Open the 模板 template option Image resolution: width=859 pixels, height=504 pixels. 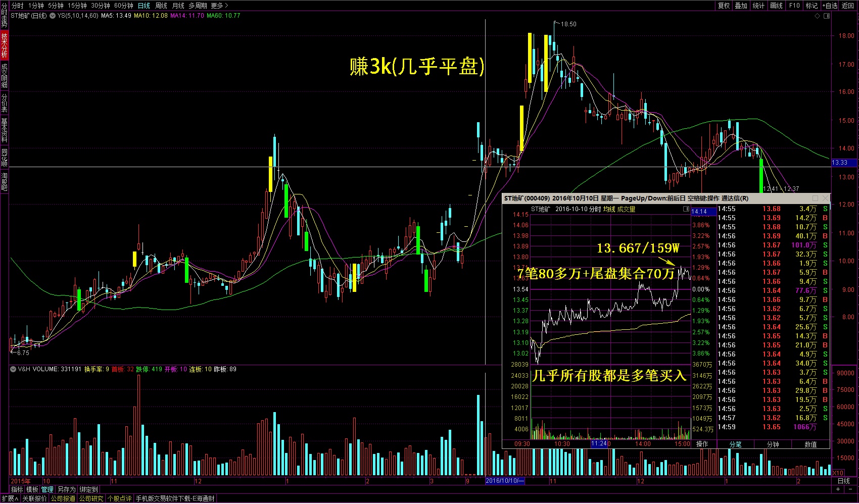[32, 489]
